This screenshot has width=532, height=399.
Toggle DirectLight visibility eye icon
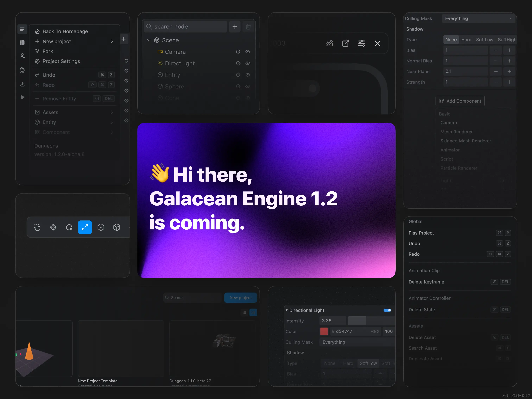click(248, 63)
